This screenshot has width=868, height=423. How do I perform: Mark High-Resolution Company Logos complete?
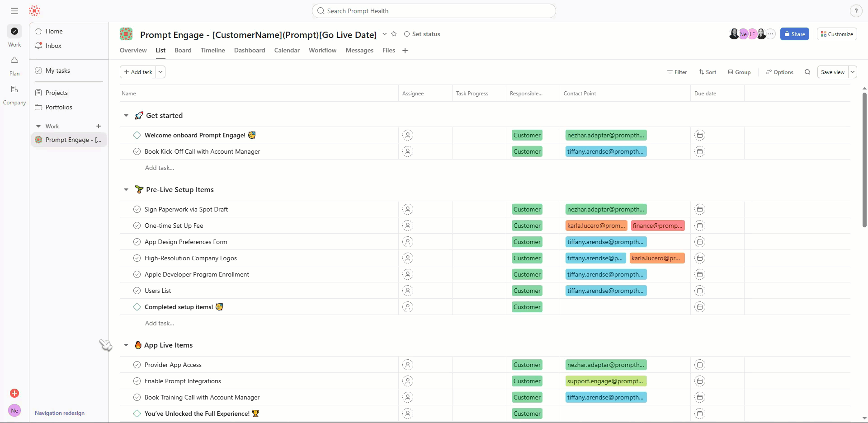(137, 258)
